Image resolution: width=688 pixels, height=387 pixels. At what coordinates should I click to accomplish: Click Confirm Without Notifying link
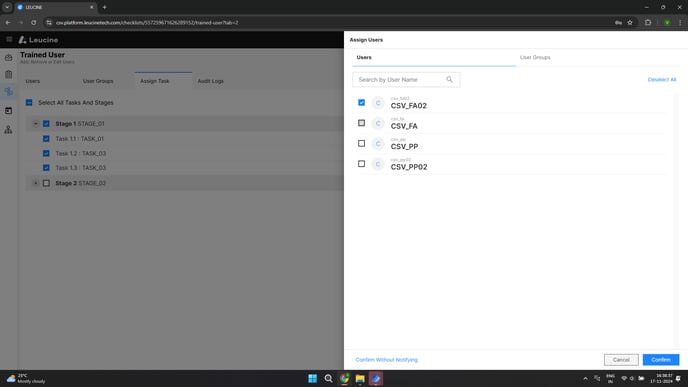(387, 360)
